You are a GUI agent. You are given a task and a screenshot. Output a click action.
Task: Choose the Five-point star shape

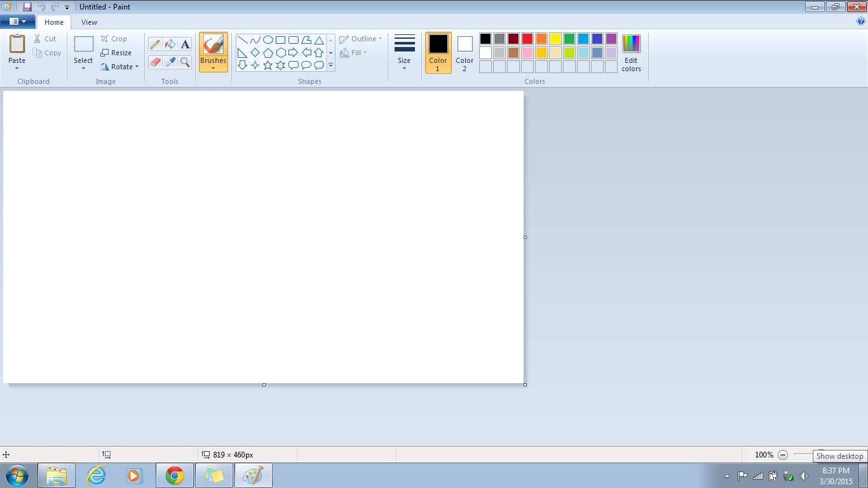point(268,65)
